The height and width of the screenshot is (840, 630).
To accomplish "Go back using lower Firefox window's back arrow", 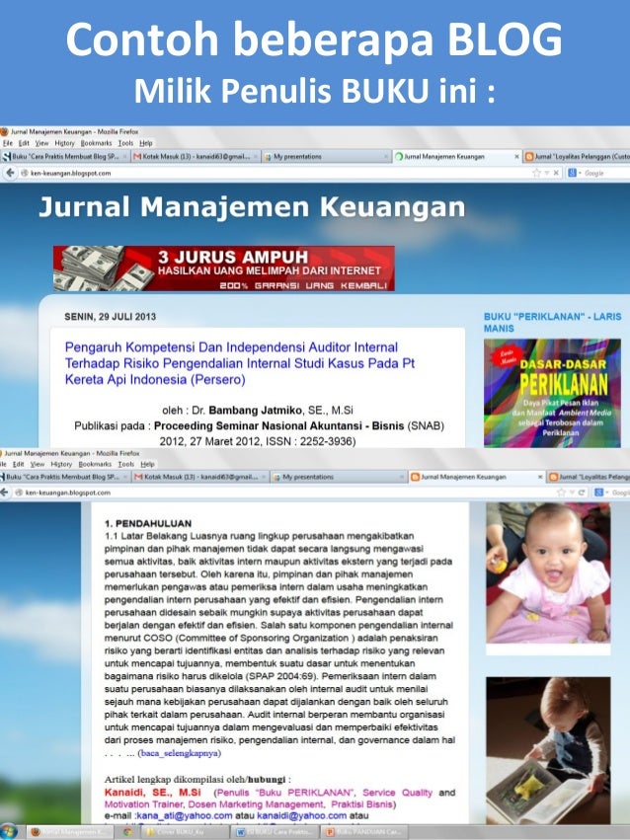I will pyautogui.click(x=4, y=493).
